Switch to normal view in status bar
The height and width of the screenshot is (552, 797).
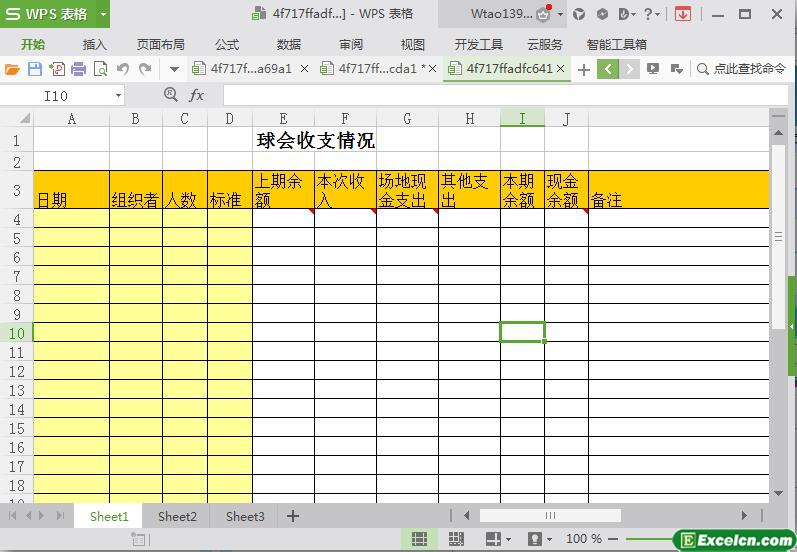(x=419, y=539)
